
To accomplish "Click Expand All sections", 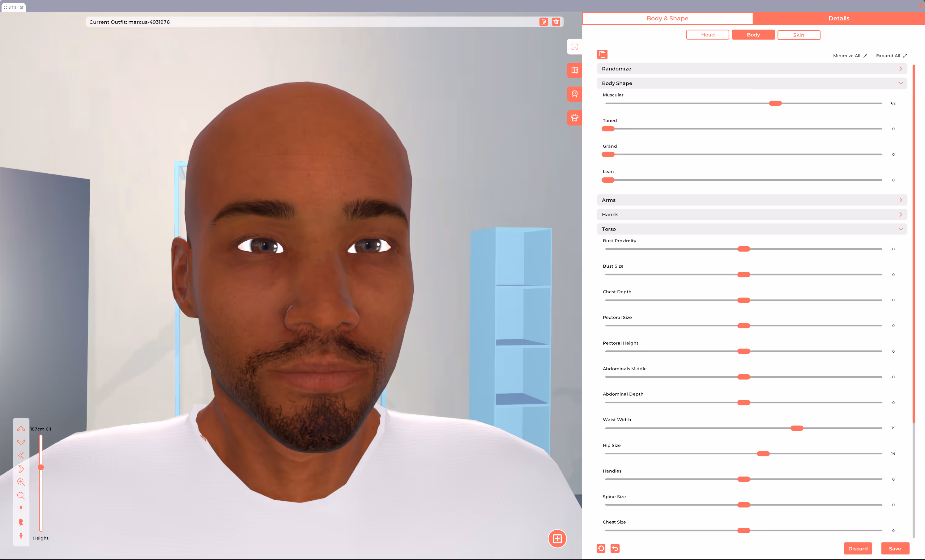I will coord(891,56).
